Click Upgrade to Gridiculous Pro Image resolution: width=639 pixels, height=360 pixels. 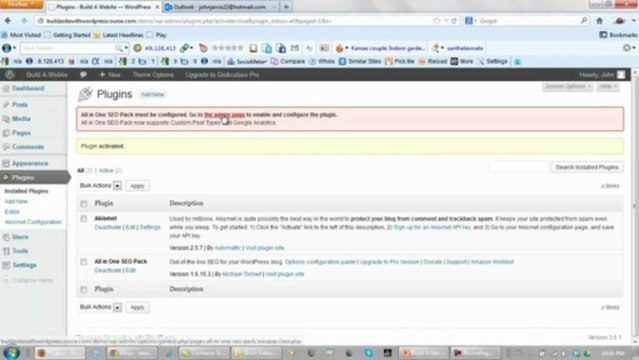[x=222, y=75]
